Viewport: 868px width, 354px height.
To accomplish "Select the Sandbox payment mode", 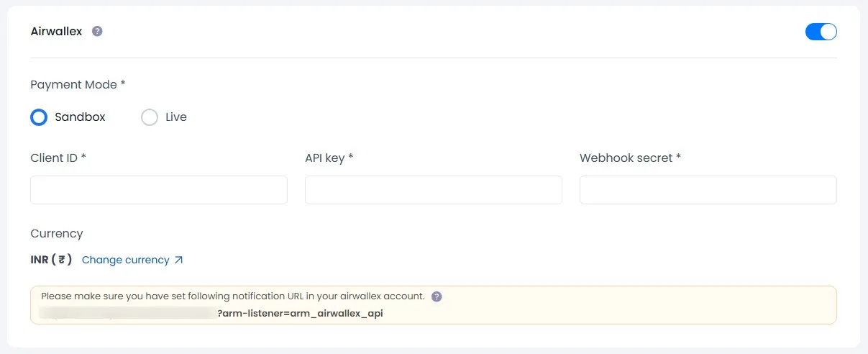I will click(39, 117).
